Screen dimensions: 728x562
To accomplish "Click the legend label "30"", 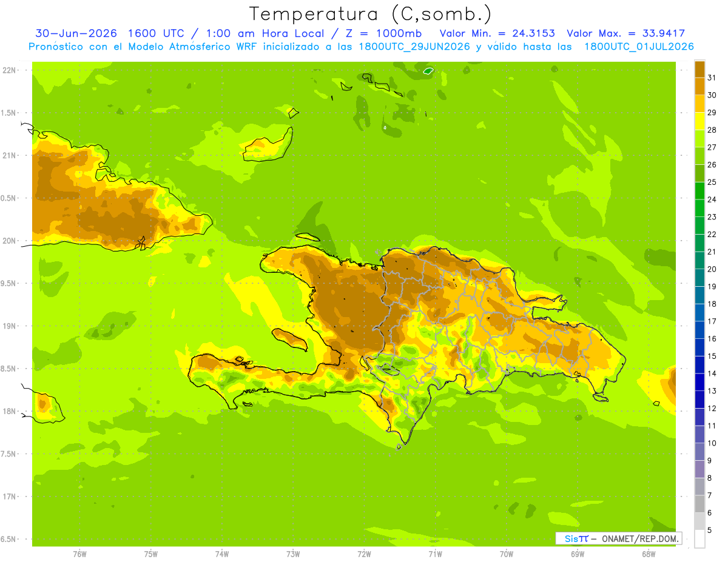I will click(x=712, y=95).
